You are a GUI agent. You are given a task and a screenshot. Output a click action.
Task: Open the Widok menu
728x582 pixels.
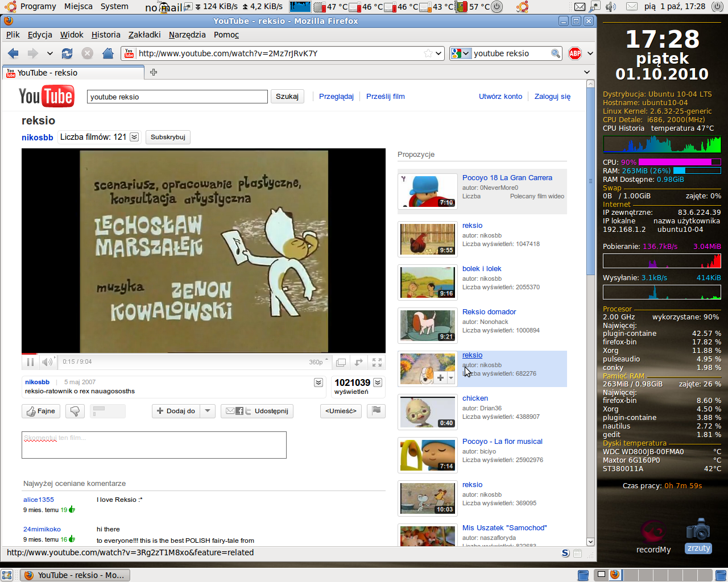click(x=72, y=35)
